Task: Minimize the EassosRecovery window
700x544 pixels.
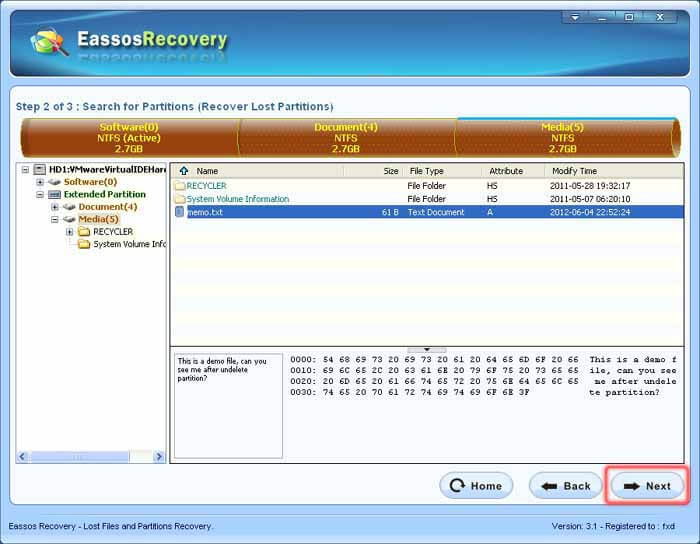Action: coord(602,17)
